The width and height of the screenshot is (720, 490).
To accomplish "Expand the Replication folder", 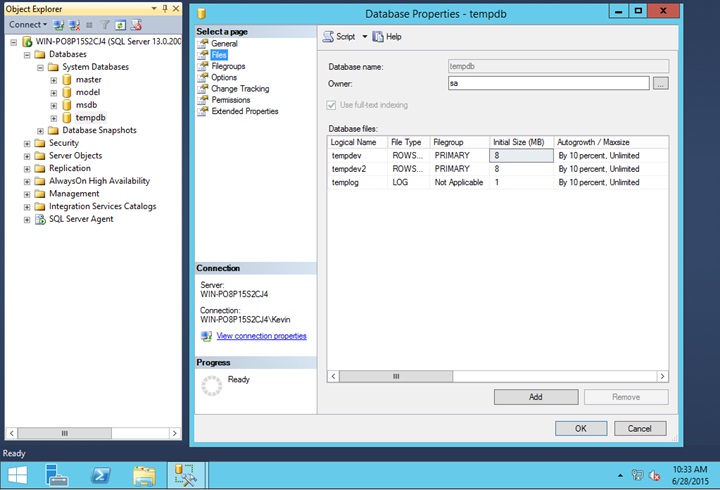I will (27, 169).
